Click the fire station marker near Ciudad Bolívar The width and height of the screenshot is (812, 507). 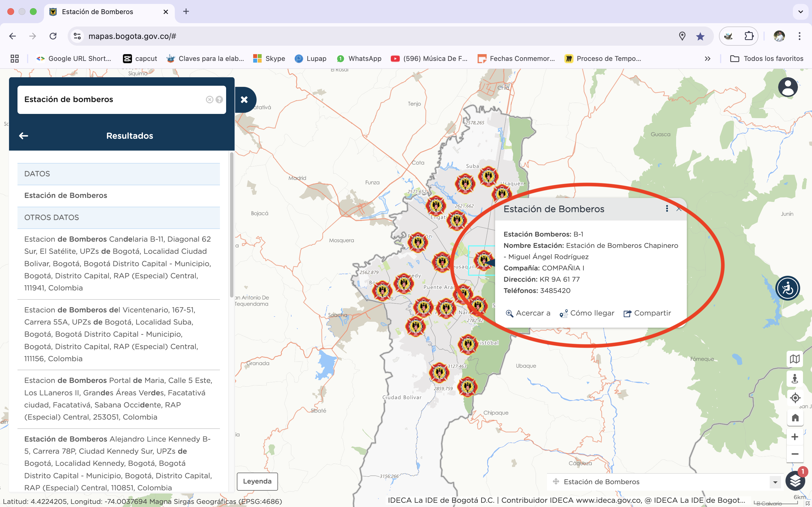pyautogui.click(x=439, y=372)
